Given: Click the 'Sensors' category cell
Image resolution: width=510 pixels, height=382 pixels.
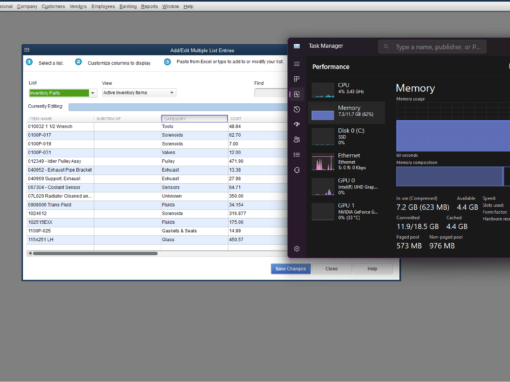Looking at the screenshot, I should pos(194,187).
